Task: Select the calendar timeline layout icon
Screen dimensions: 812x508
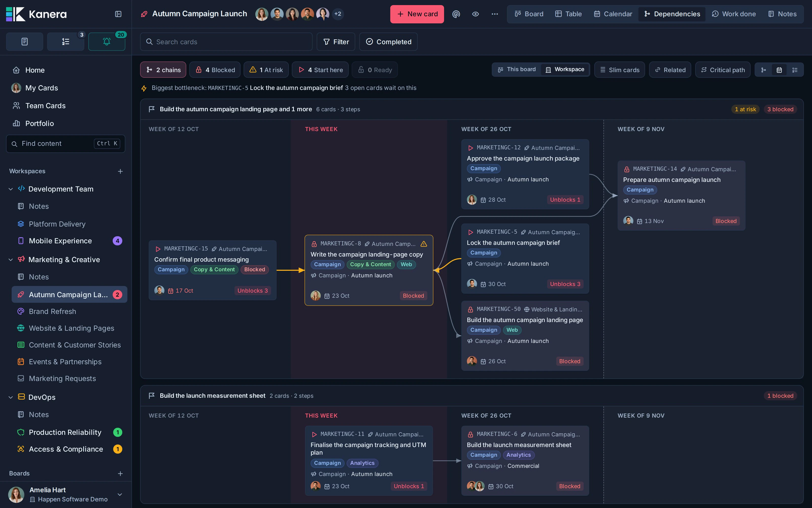Action: [779, 70]
